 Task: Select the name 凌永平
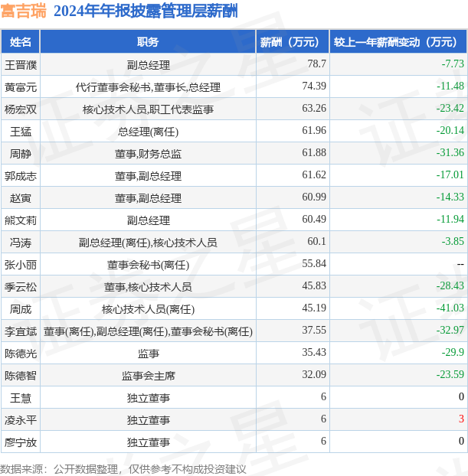21,420
